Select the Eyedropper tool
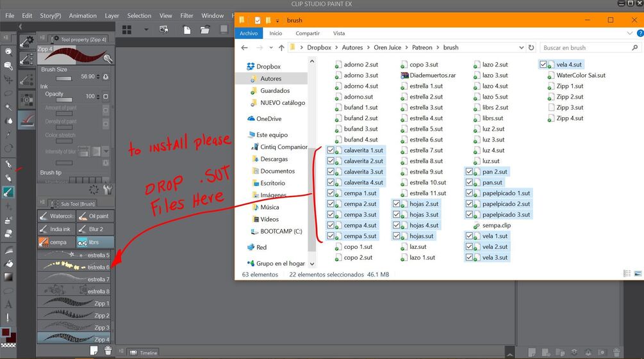 8,134
